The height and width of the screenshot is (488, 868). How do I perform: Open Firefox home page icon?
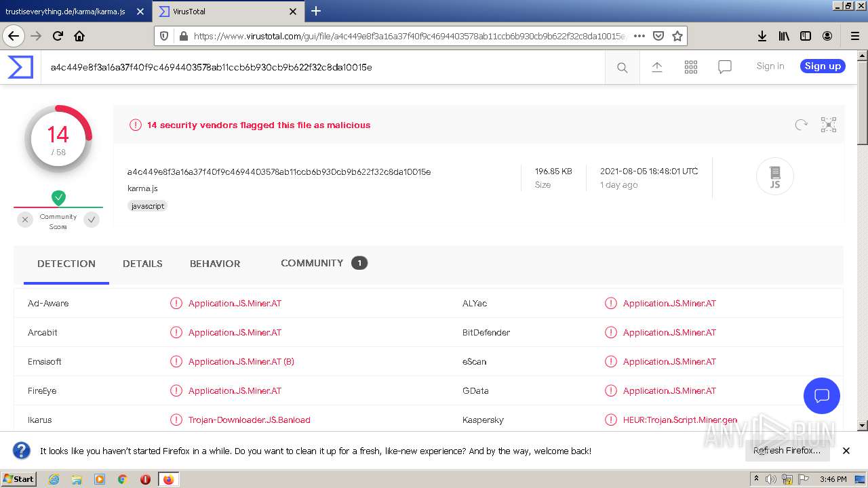[x=79, y=36]
